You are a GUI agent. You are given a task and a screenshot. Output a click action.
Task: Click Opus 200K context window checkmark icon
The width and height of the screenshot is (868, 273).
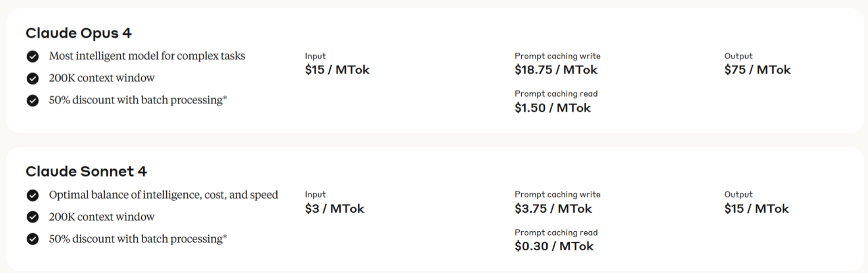click(x=32, y=79)
